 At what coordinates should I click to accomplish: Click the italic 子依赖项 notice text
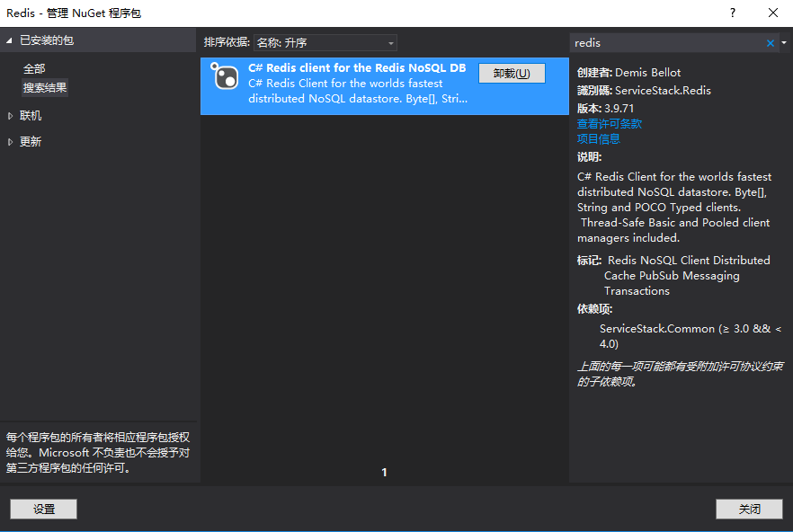(x=681, y=374)
